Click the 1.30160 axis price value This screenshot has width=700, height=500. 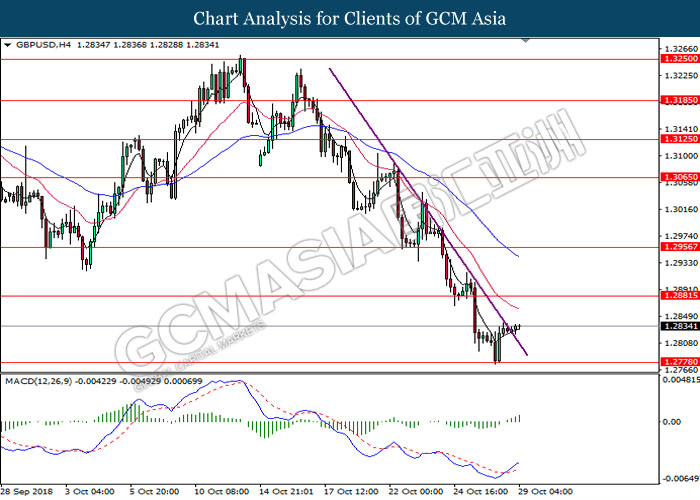(681, 209)
